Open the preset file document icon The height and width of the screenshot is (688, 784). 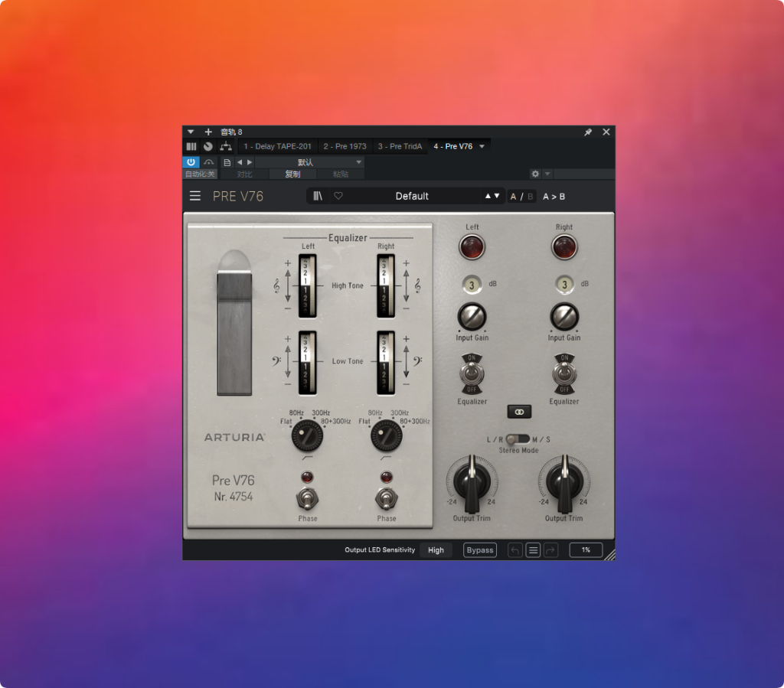coord(227,162)
